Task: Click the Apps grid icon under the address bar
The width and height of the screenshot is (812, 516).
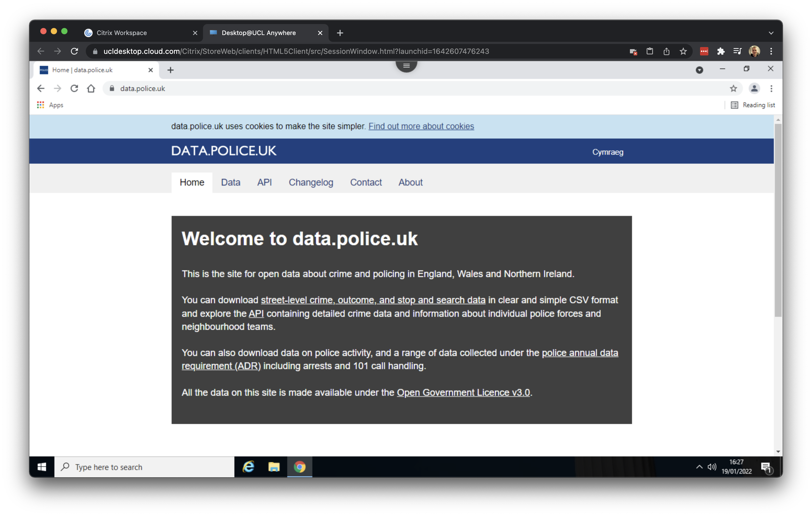Action: [40, 105]
